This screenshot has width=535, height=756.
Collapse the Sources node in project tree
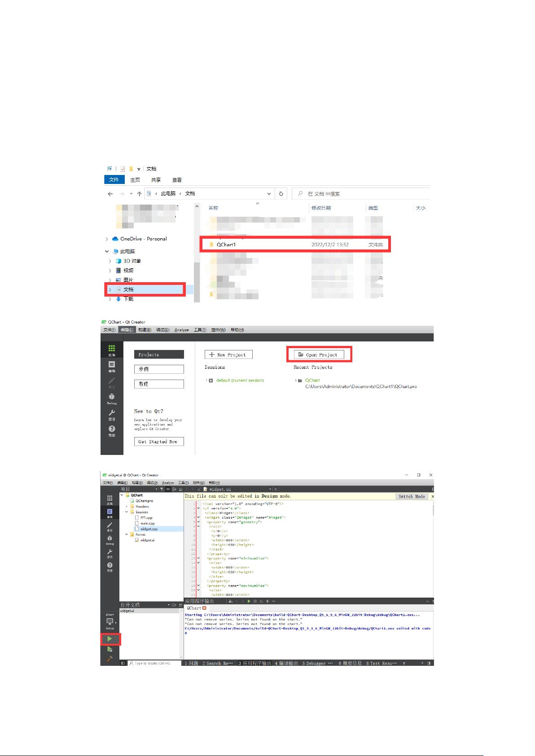(x=127, y=512)
